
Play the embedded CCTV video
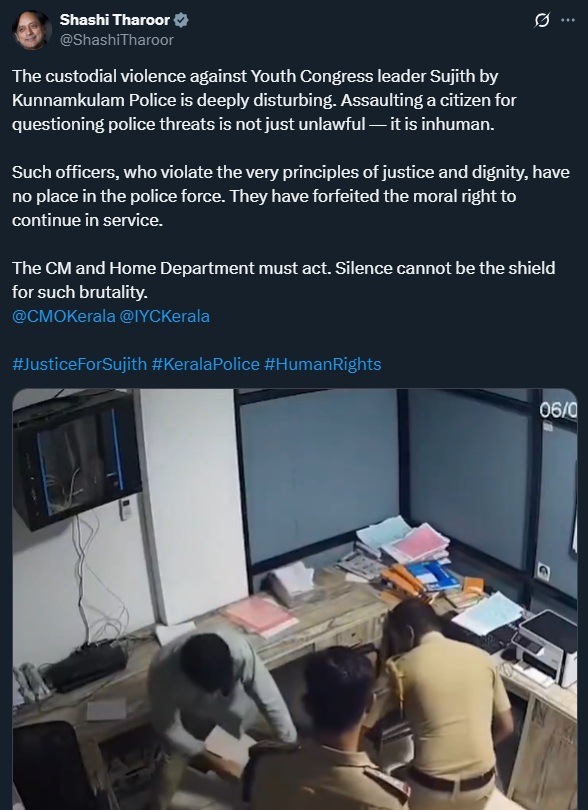click(x=295, y=599)
